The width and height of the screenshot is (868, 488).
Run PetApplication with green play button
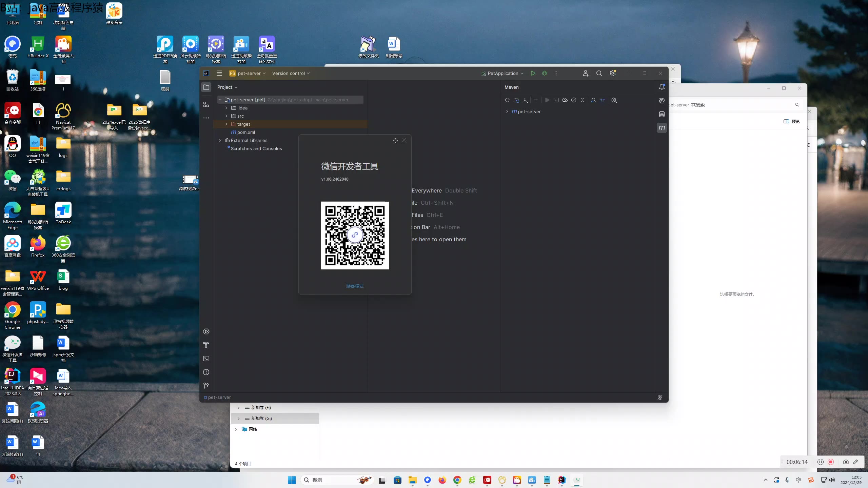coord(533,73)
